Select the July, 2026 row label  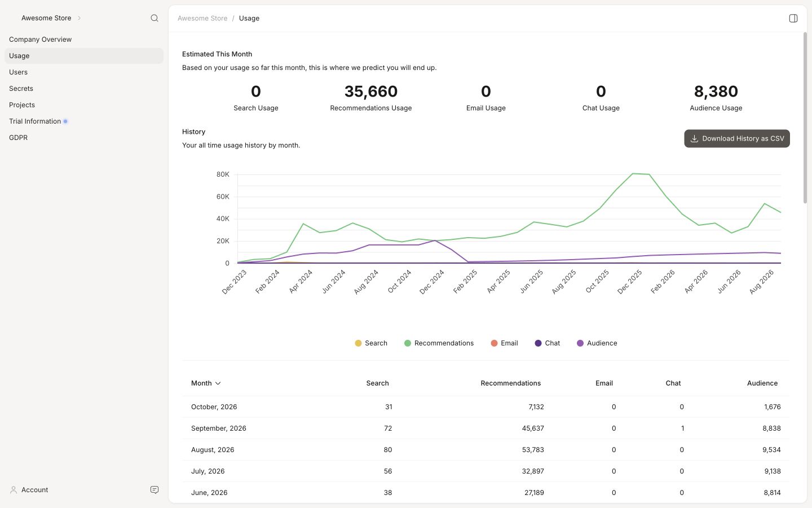(x=208, y=471)
